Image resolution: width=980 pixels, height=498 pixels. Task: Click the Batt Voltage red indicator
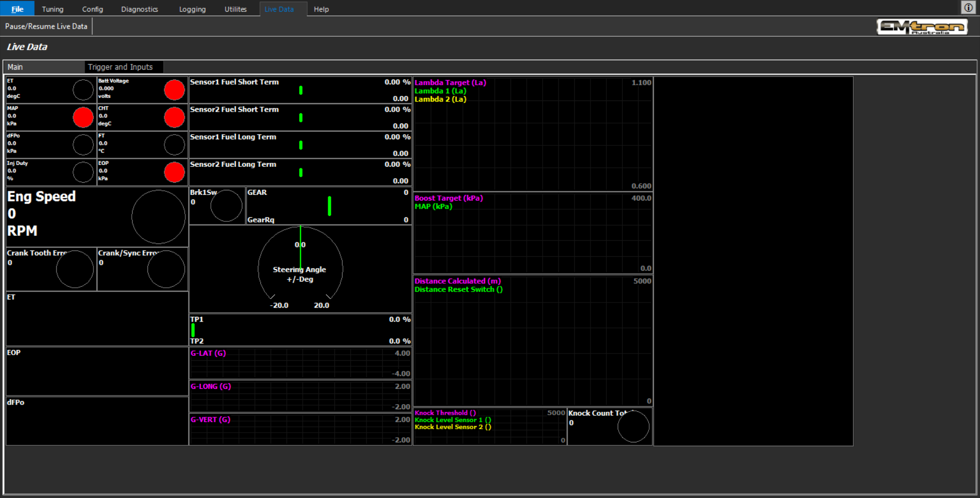coord(175,90)
